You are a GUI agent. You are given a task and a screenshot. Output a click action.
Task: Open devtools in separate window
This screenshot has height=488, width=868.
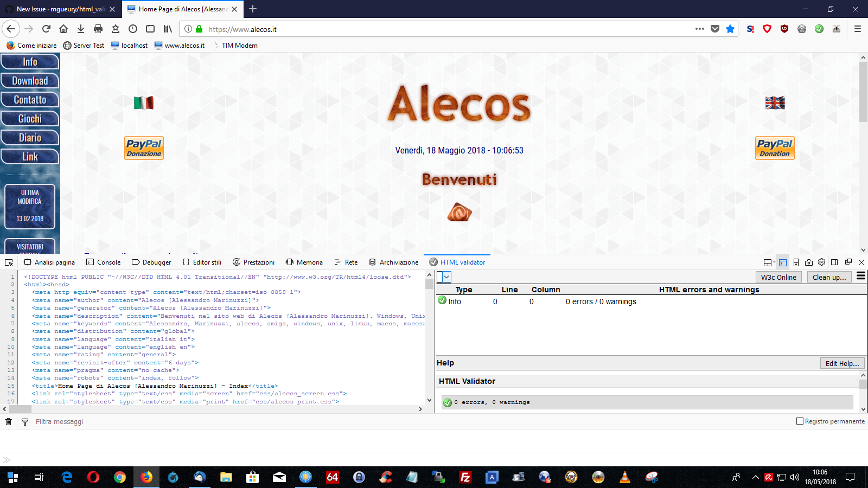point(848,262)
